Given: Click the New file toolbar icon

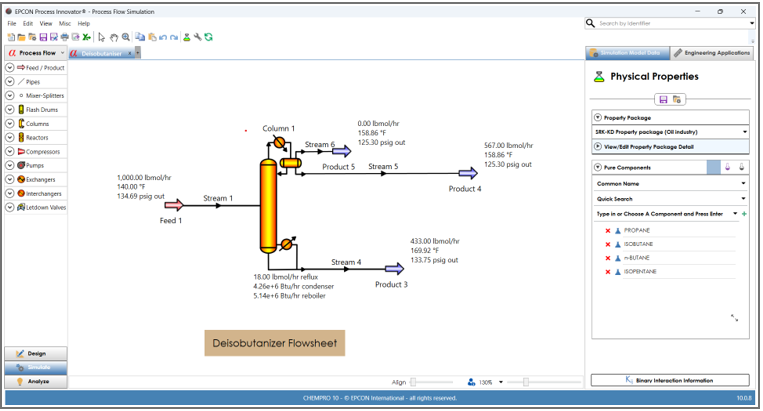Looking at the screenshot, I should (11, 37).
